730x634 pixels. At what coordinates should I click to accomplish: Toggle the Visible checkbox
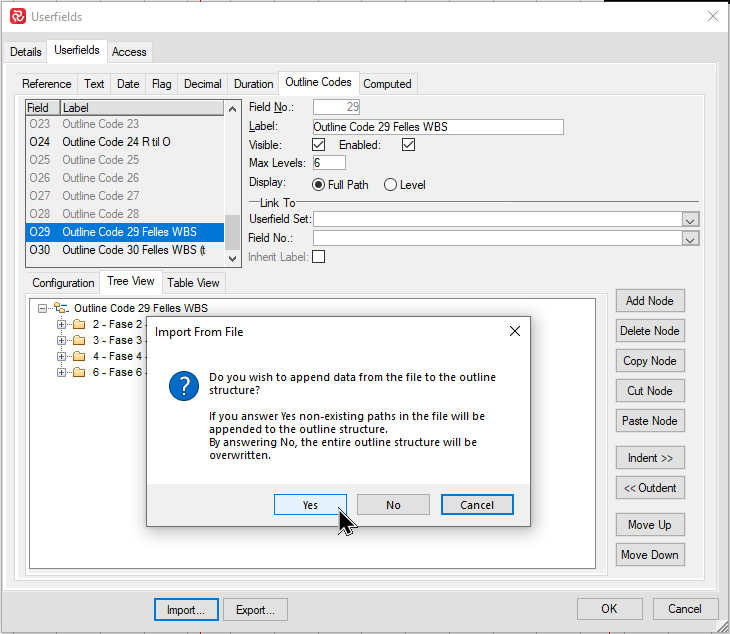[x=319, y=145]
